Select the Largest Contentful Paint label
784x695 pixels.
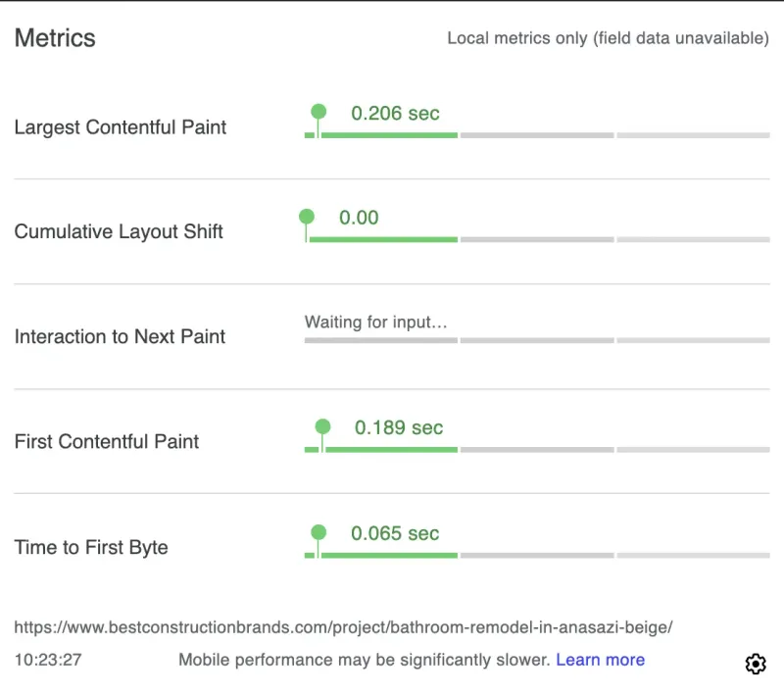120,126
